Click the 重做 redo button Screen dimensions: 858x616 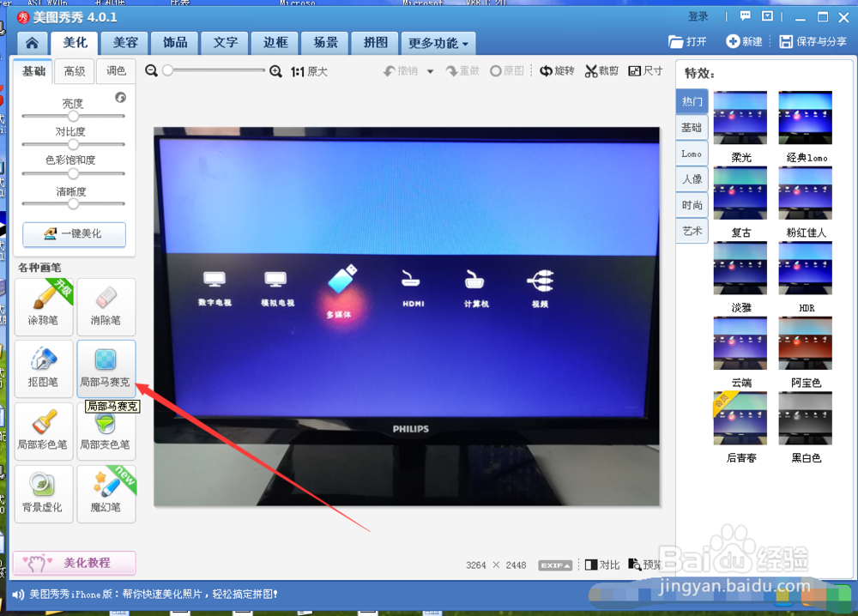point(462,71)
